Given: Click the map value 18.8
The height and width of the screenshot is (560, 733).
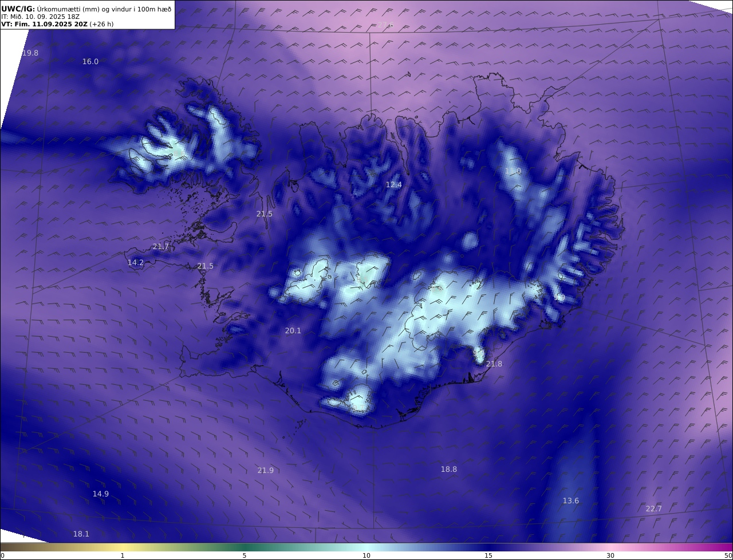Looking at the screenshot, I should coord(448,470).
